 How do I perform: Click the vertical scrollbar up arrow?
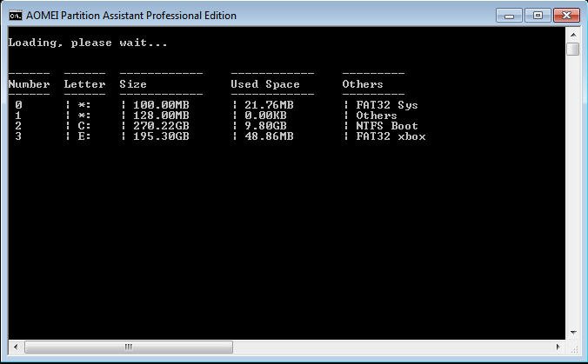(x=573, y=35)
